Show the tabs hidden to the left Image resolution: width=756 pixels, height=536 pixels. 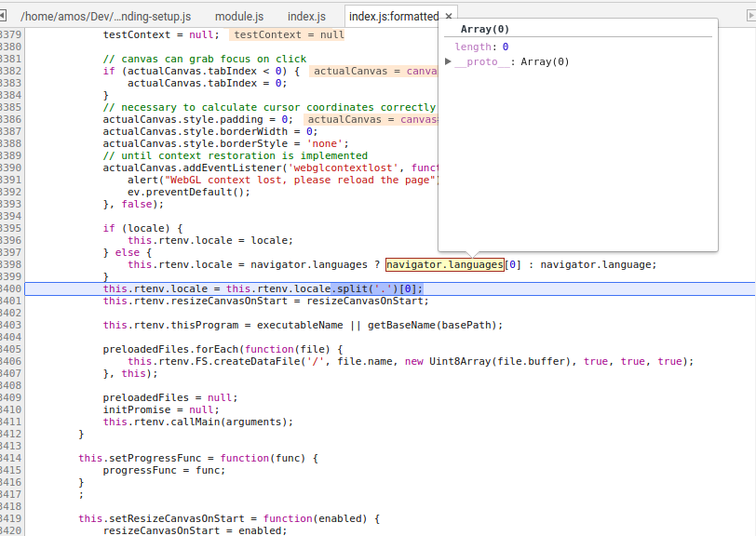tap(3, 16)
